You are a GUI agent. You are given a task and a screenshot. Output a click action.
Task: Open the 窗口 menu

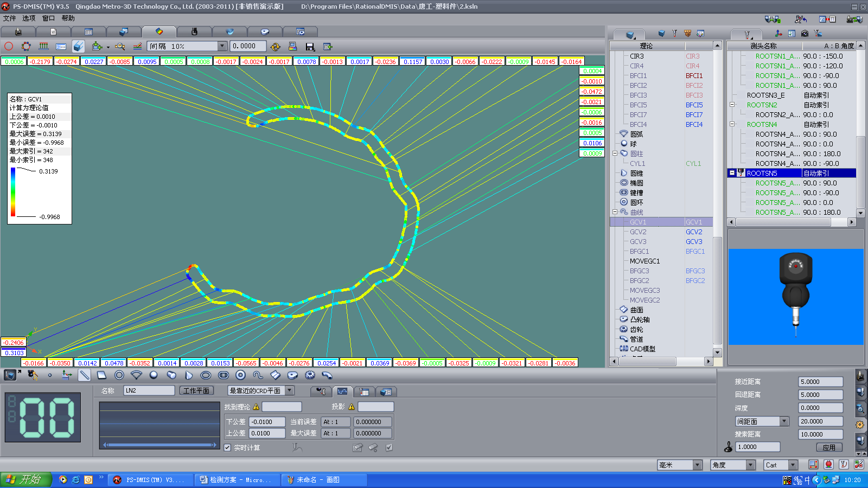click(x=48, y=18)
